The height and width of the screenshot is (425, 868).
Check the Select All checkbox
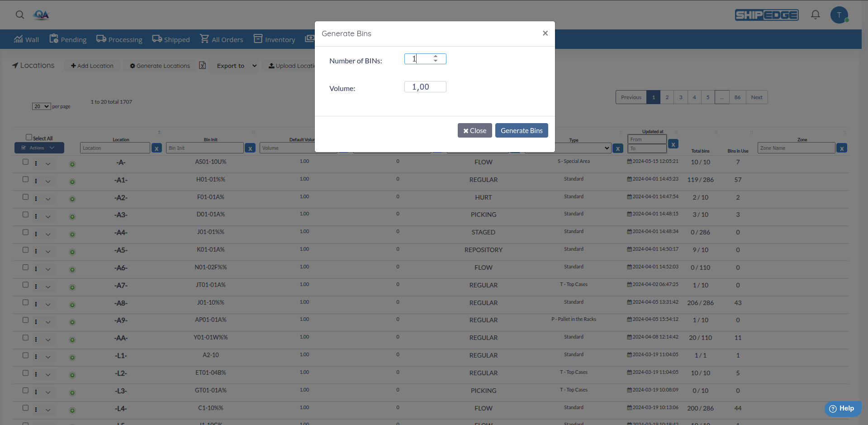coord(29,137)
